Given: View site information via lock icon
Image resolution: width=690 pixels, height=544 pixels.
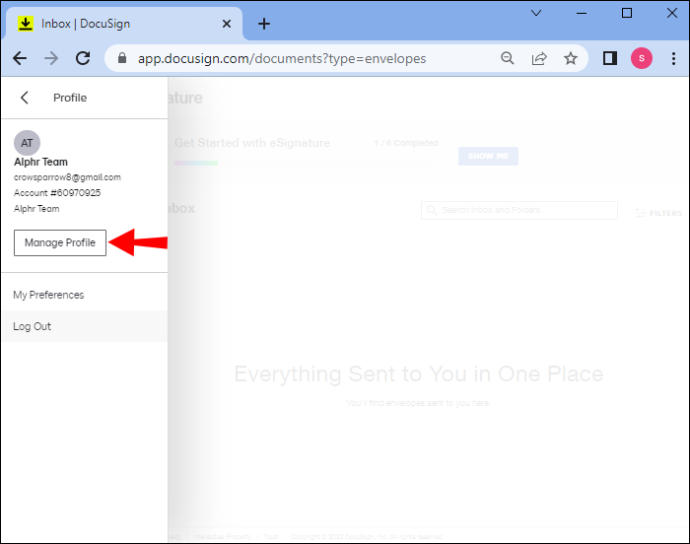Looking at the screenshot, I should pyautogui.click(x=122, y=58).
